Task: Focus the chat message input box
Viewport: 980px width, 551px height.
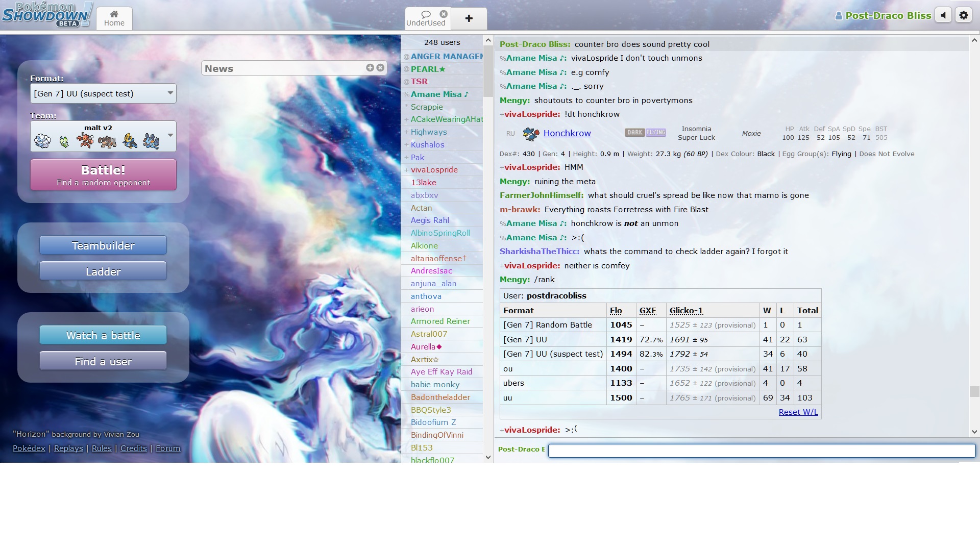Action: [761, 450]
